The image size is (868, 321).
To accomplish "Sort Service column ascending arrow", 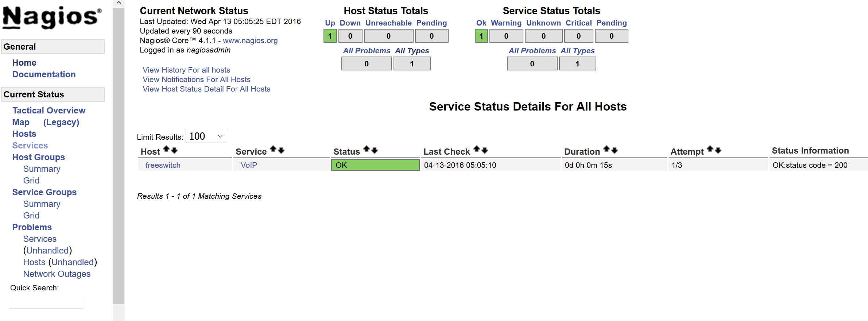I will click(273, 149).
